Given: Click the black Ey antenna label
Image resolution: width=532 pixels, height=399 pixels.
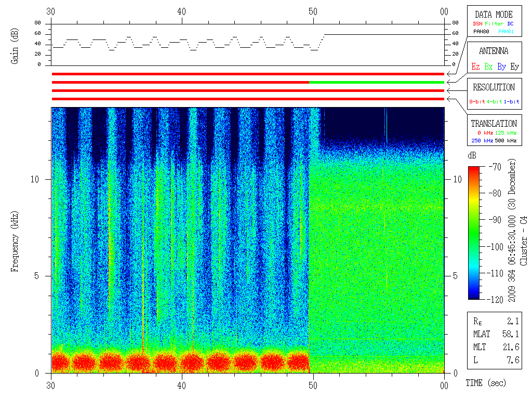Looking at the screenshot, I should click(x=514, y=66).
